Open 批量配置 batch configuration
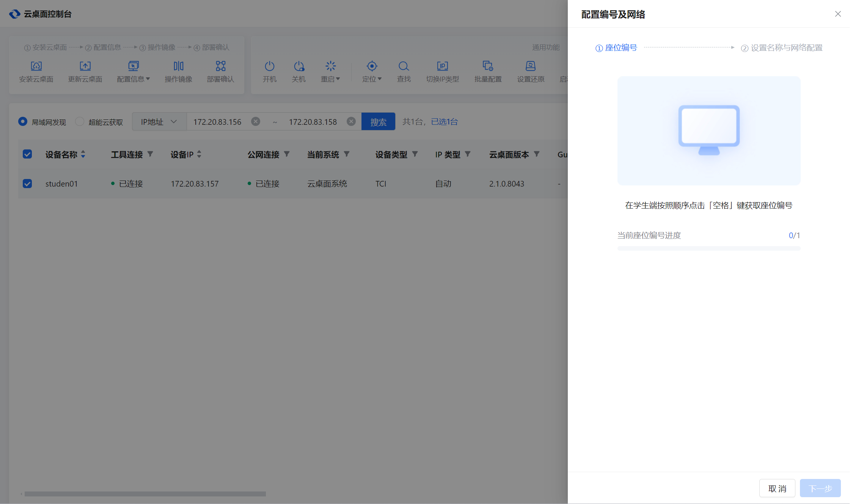The image size is (850, 504). [488, 71]
